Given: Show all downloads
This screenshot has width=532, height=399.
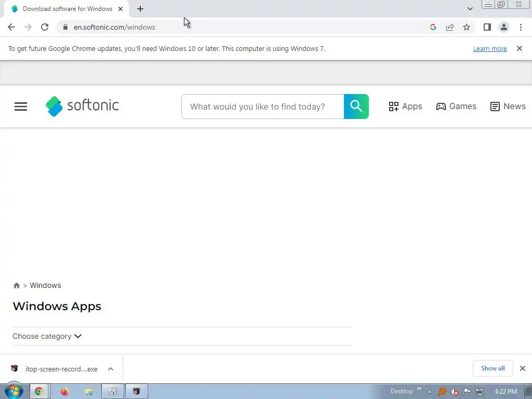Looking at the screenshot, I should coord(493,368).
